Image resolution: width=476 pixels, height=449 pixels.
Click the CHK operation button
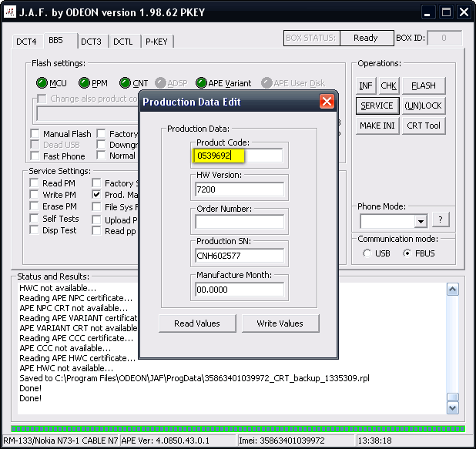click(x=388, y=85)
